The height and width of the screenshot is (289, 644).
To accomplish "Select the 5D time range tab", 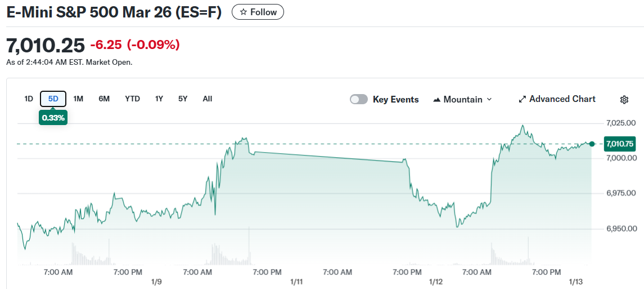I will 53,99.
